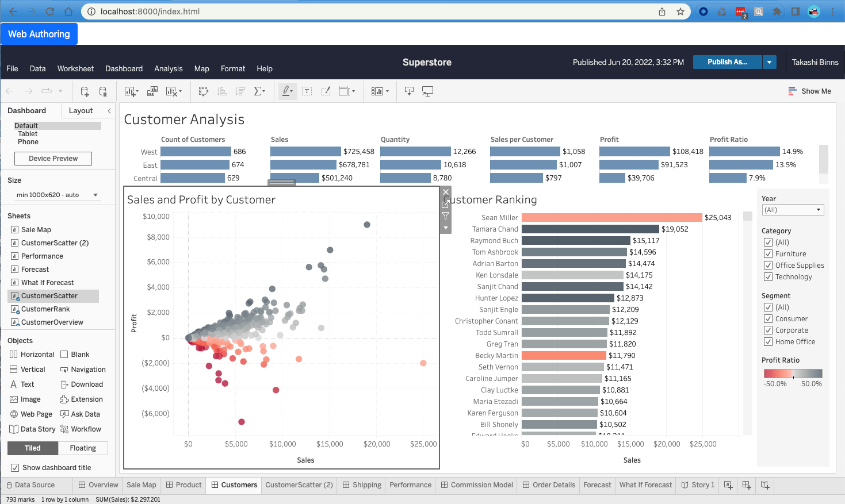This screenshot has width=845, height=504.
Task: Click the New Dashboard icon in bottom tab bar
Action: [747, 485]
